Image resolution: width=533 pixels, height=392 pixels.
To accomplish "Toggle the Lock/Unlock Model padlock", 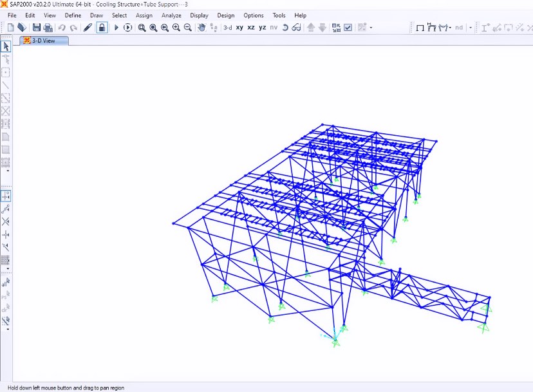I will coord(102,28).
